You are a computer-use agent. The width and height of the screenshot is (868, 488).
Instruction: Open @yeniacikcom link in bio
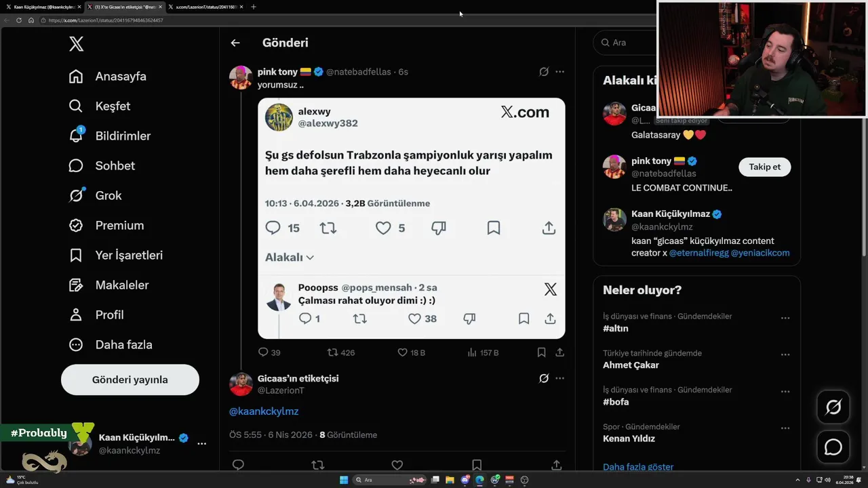click(760, 253)
